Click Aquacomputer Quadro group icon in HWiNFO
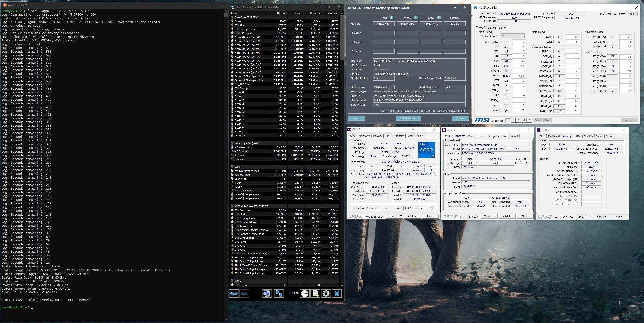Image resolution: width=644 pixels, height=323 pixels. [x=232, y=143]
